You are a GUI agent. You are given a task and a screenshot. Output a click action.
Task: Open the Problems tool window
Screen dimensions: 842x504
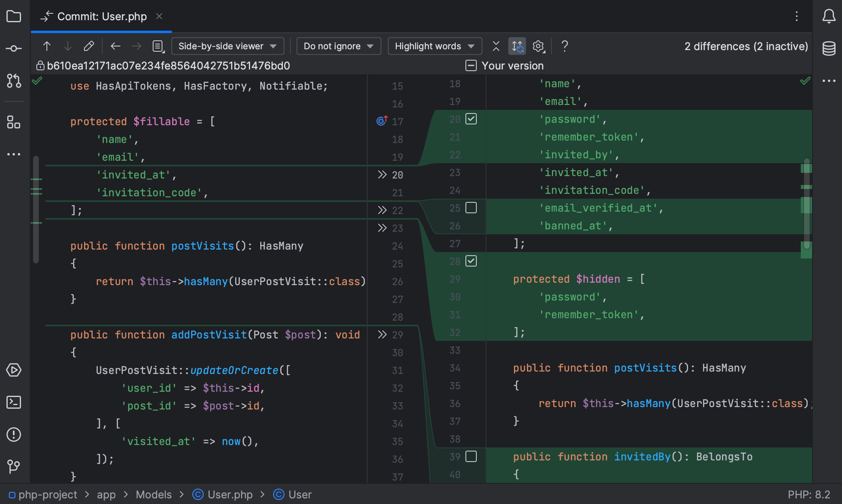[x=14, y=435]
